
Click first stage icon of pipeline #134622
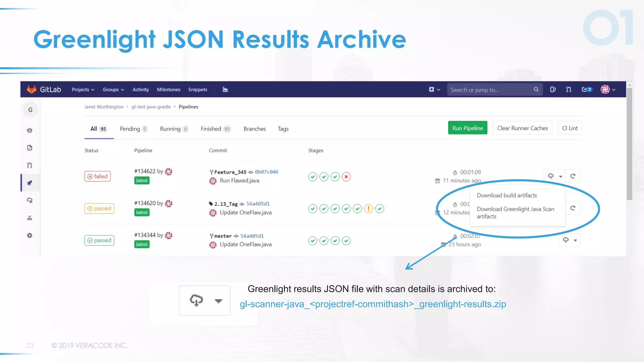(x=313, y=177)
